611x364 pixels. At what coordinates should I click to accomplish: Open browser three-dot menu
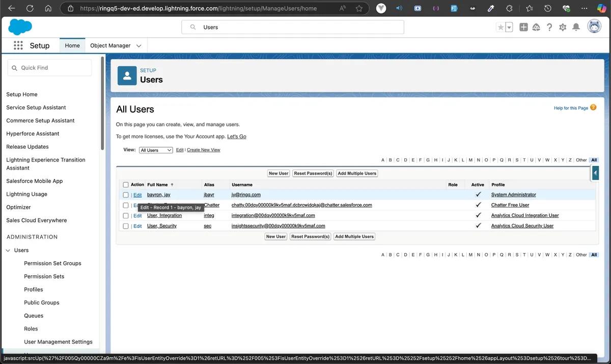click(x=584, y=8)
